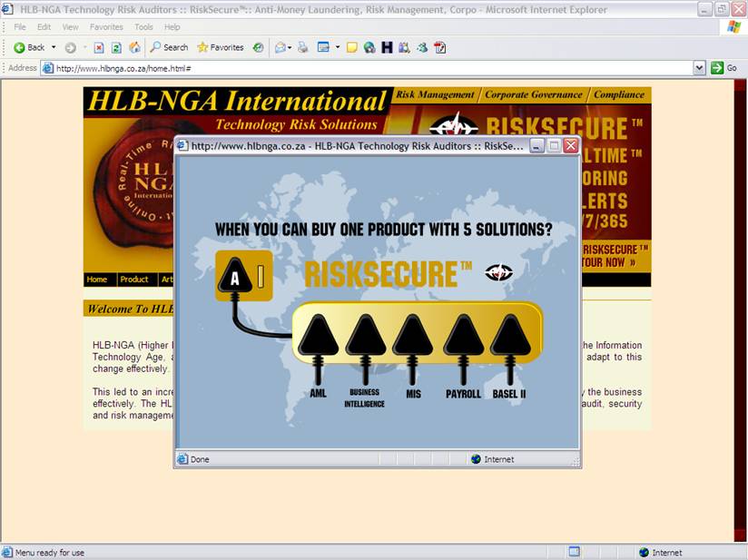Click main status bar popup-blocker icon

(x=575, y=552)
